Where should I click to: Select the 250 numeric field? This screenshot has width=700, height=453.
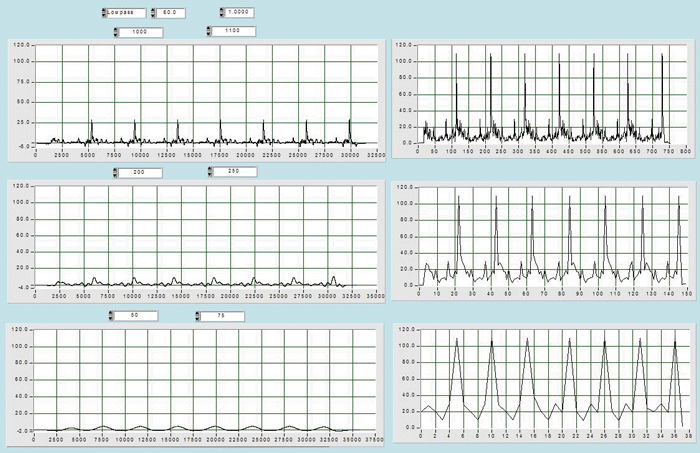[234, 171]
